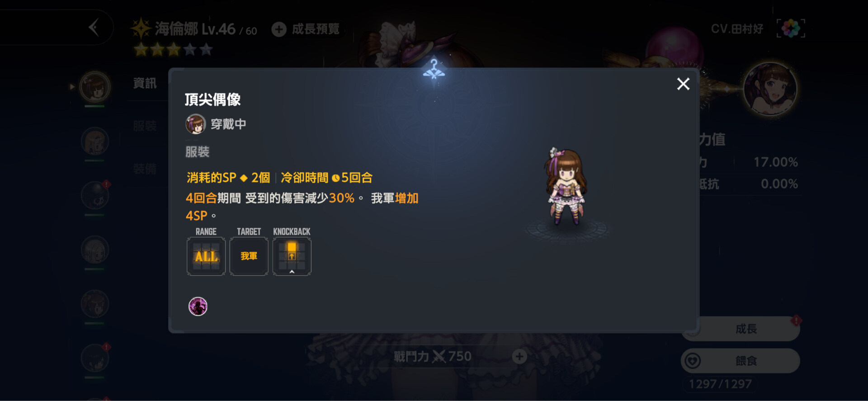Choose the third hero with alert badge
The image size is (868, 401).
95,195
